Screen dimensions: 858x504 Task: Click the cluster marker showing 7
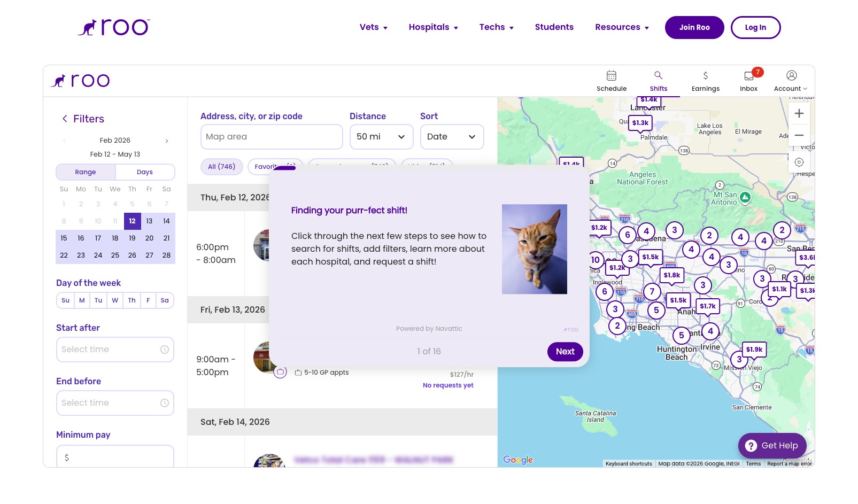pos(652,292)
